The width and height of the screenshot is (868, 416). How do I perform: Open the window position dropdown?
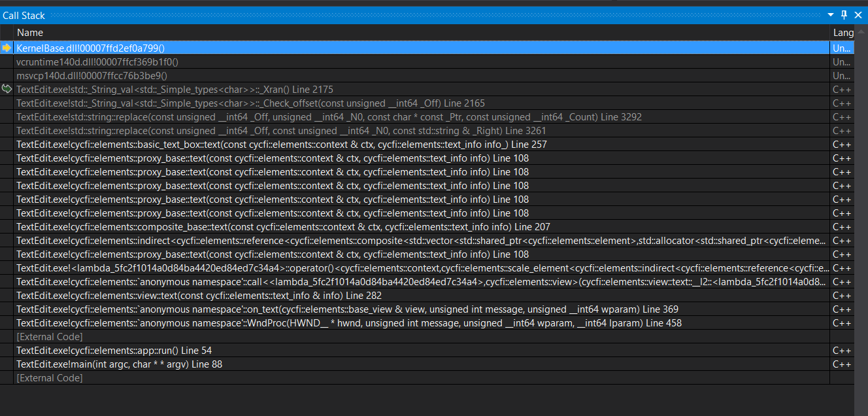831,15
